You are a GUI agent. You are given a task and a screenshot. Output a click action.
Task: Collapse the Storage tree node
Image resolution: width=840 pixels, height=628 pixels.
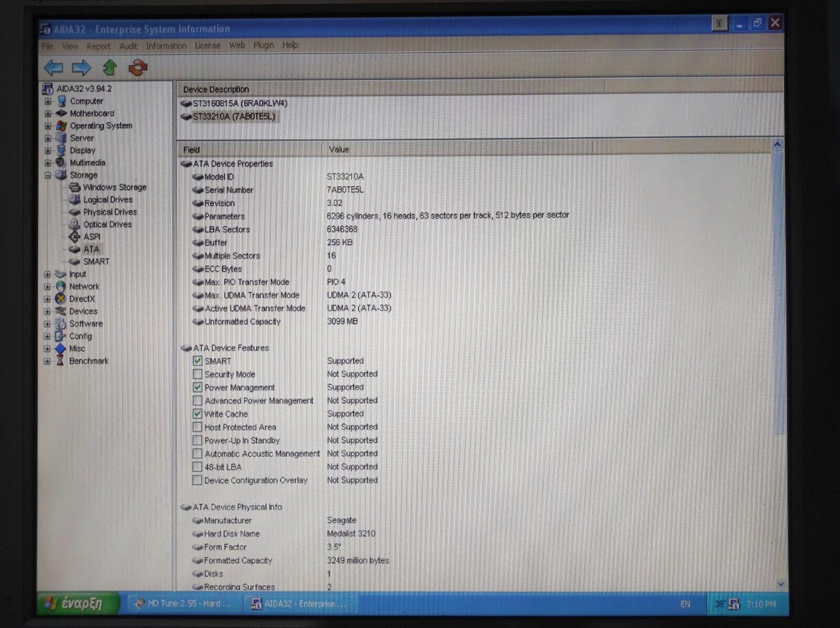point(48,175)
